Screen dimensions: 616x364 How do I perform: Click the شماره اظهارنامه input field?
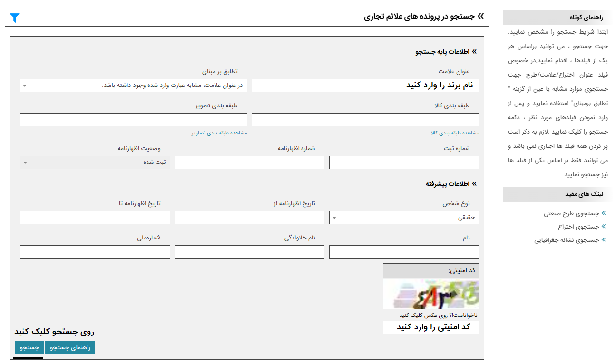click(x=249, y=163)
